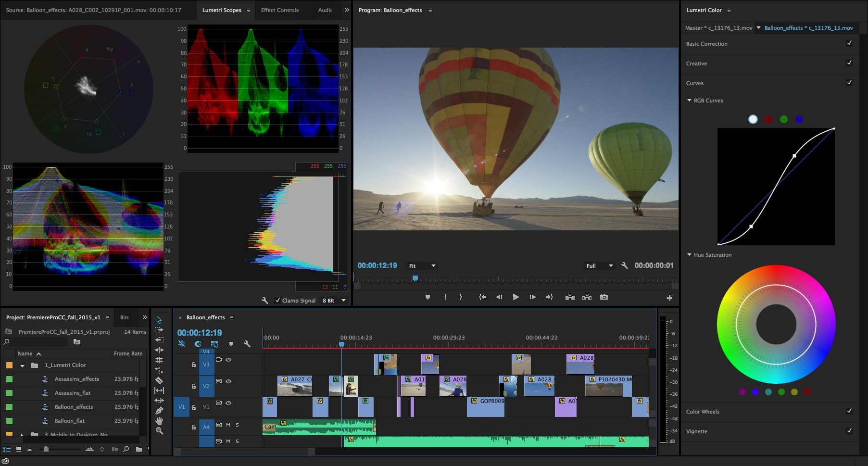Play the sequence in Program monitor

point(516,297)
